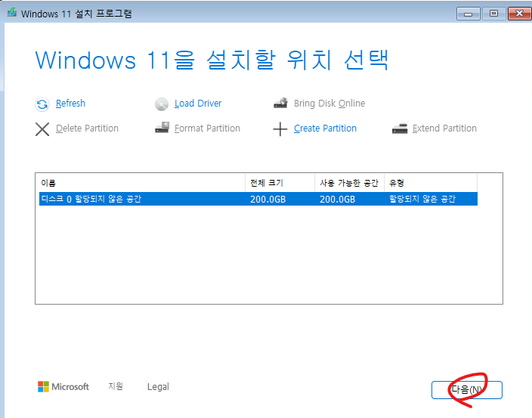Open the Legal link
This screenshot has height=418, width=532.
(x=158, y=387)
